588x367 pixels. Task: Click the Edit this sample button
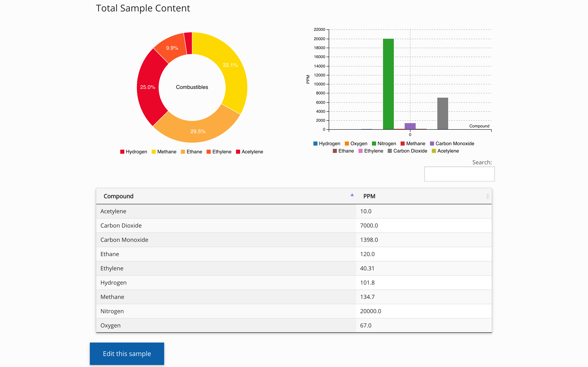coord(127,354)
